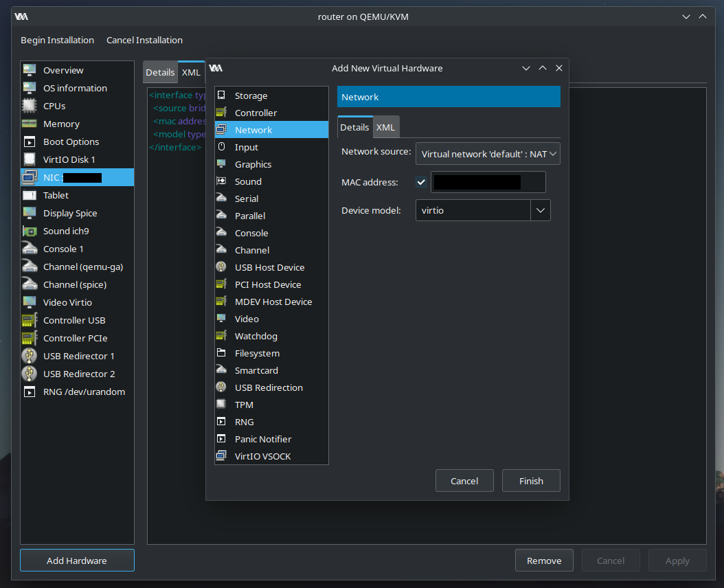Expand the Device model dropdown arrow
Screen dimensions: 724x588
[x=541, y=210]
